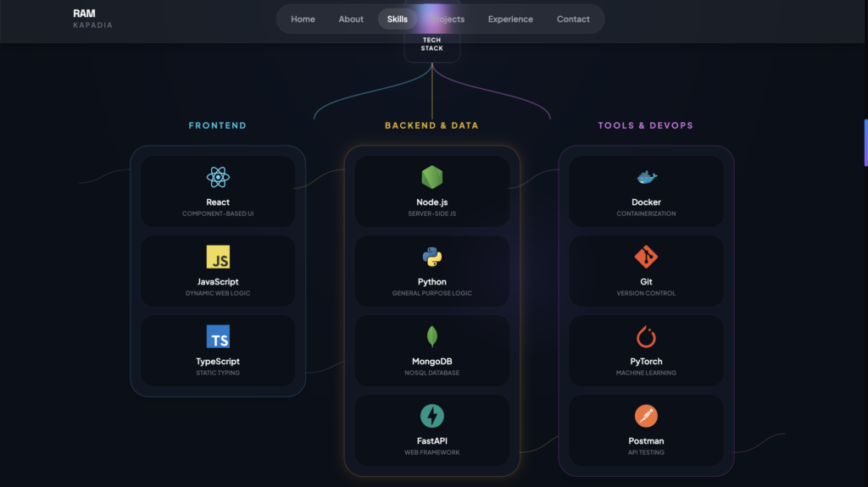The image size is (868, 487).
Task: Click the green Node.js hexagon icon
Action: [x=431, y=177]
